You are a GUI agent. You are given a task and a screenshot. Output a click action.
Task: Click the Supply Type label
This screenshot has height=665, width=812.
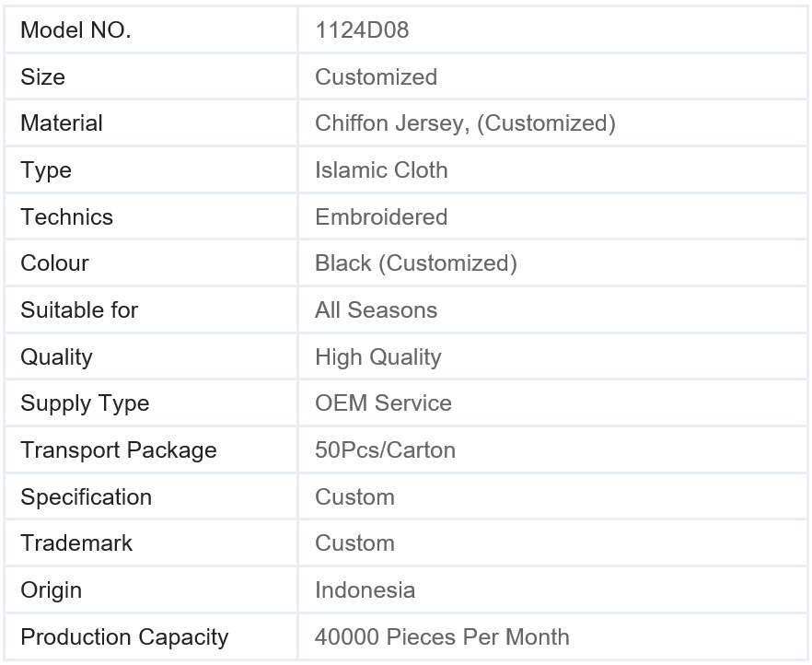pyautogui.click(x=85, y=403)
